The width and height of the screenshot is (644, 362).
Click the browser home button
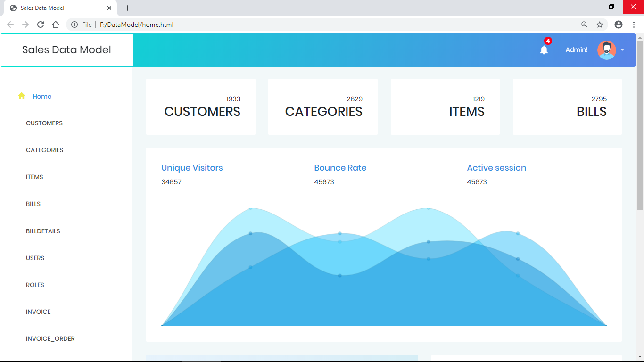coord(56,25)
